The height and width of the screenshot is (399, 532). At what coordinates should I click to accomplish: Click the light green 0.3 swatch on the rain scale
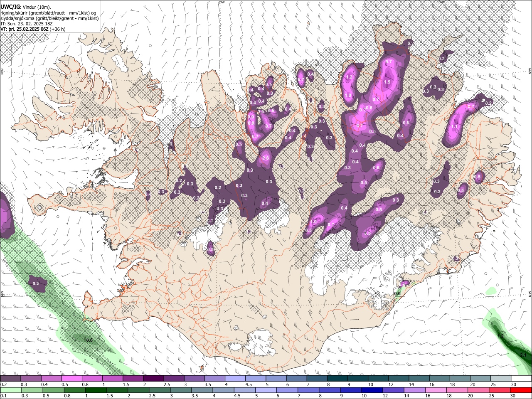[32, 390]
